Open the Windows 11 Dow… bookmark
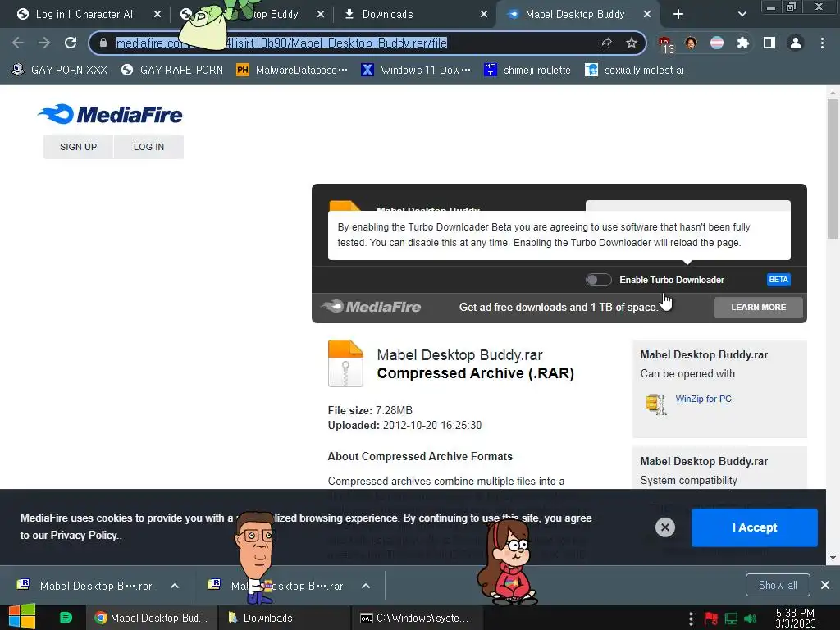The image size is (840, 630). [416, 71]
